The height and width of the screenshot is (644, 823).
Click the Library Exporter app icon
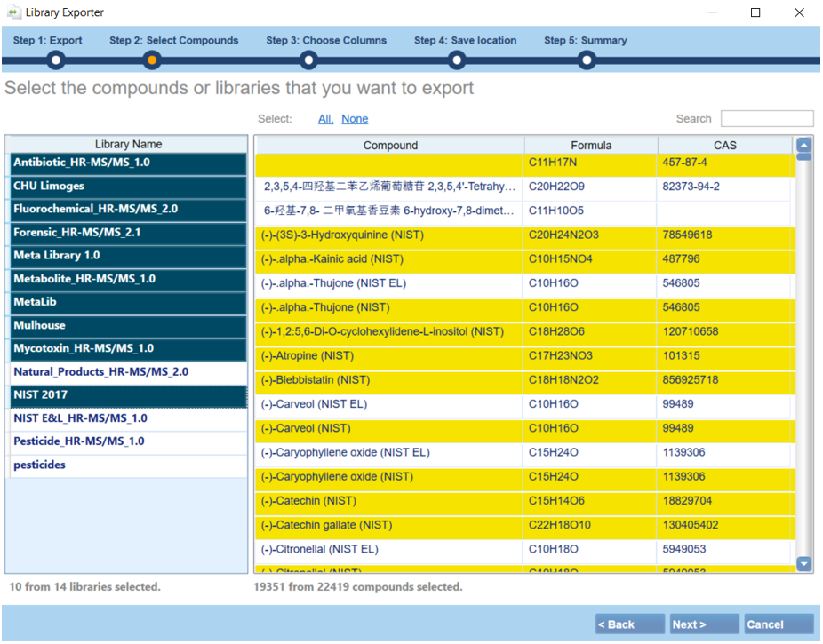(13, 12)
